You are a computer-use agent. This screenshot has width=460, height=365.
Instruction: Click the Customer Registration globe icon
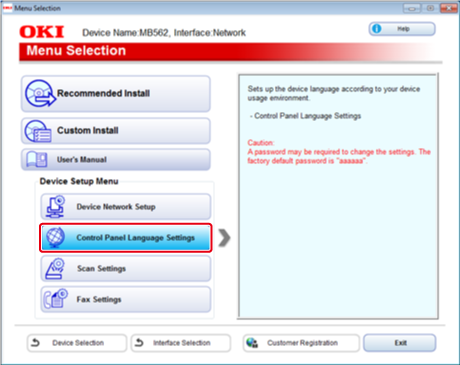coord(252,343)
